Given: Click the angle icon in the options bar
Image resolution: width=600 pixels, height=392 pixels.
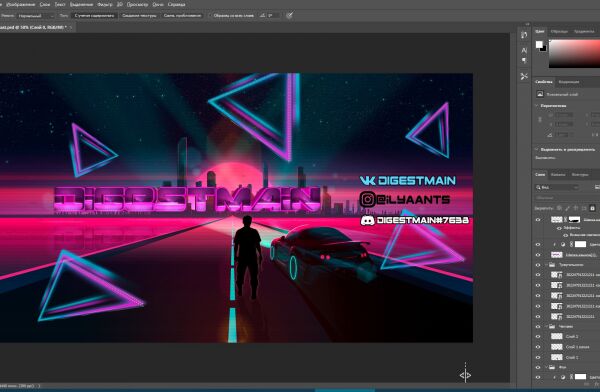Looking at the screenshot, I should pyautogui.click(x=262, y=15).
